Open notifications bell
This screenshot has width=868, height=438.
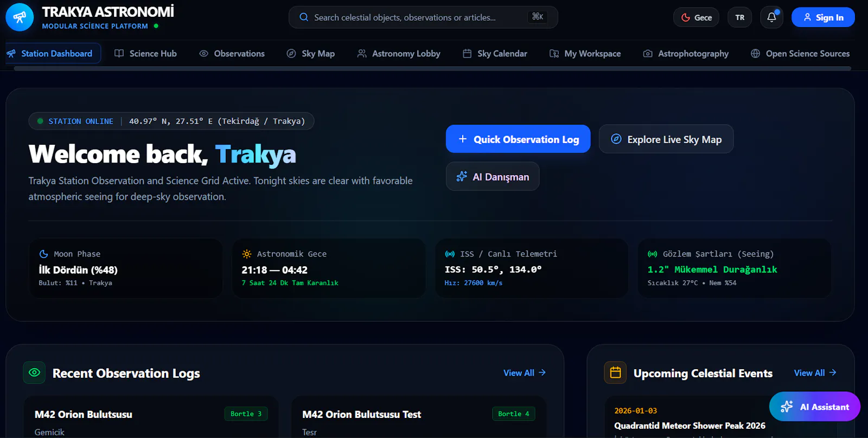point(771,17)
